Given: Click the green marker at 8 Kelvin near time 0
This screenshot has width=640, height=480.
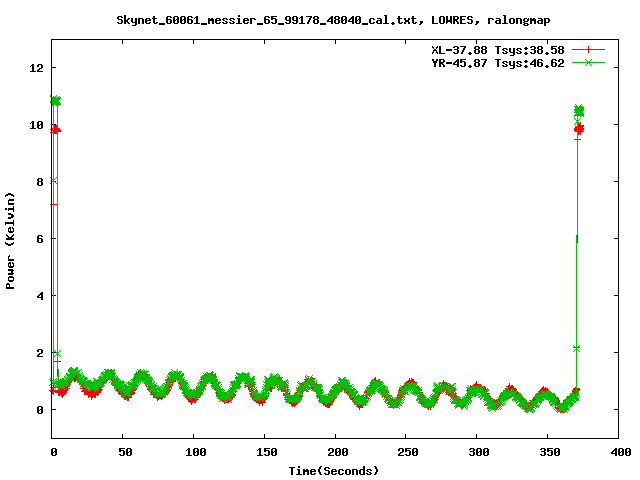Looking at the screenshot, I should 54,180.
